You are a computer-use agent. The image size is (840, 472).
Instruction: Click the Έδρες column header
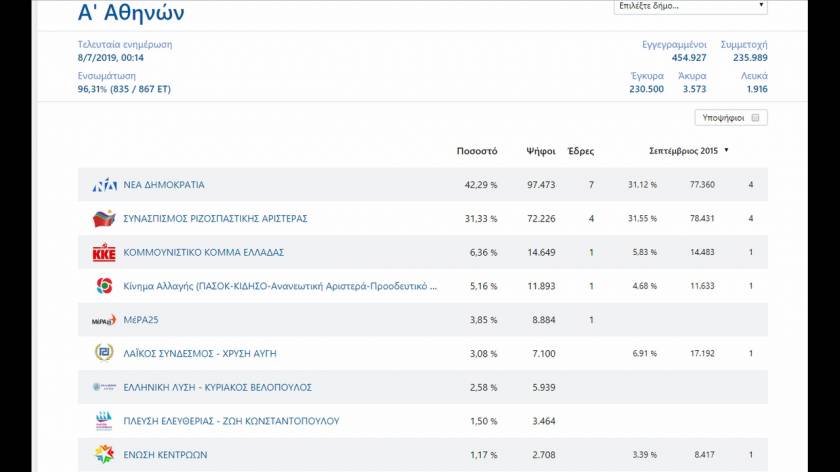coord(580,151)
